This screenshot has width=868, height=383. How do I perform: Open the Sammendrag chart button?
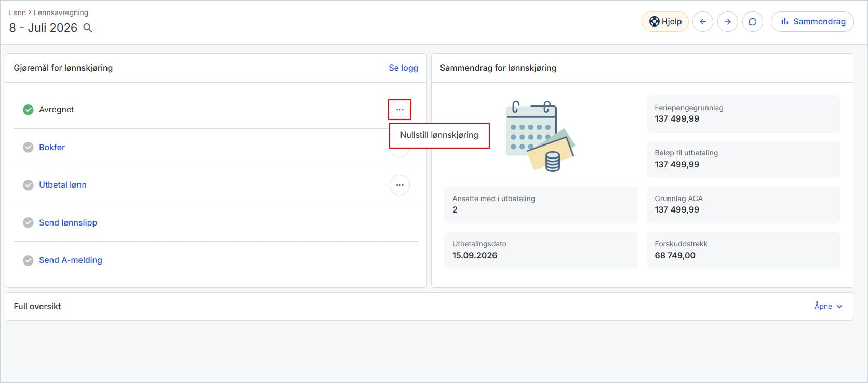pos(812,22)
